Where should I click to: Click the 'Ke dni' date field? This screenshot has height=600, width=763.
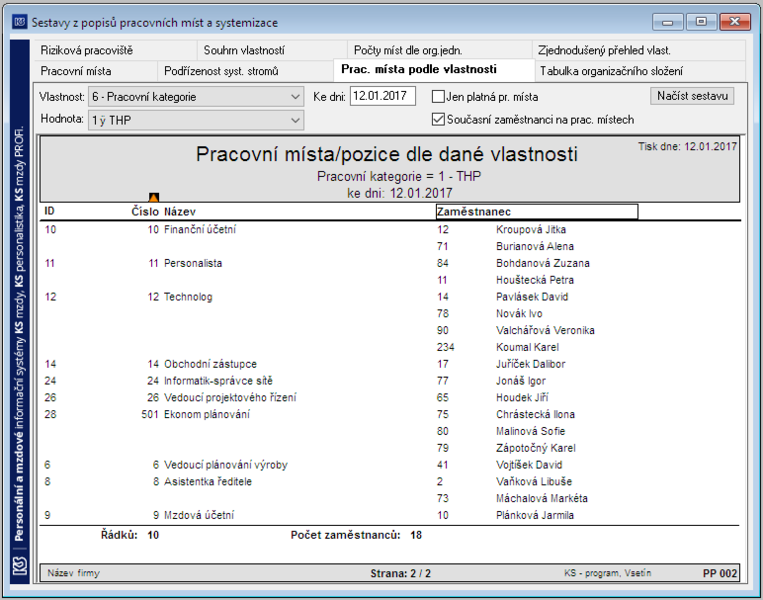click(383, 96)
